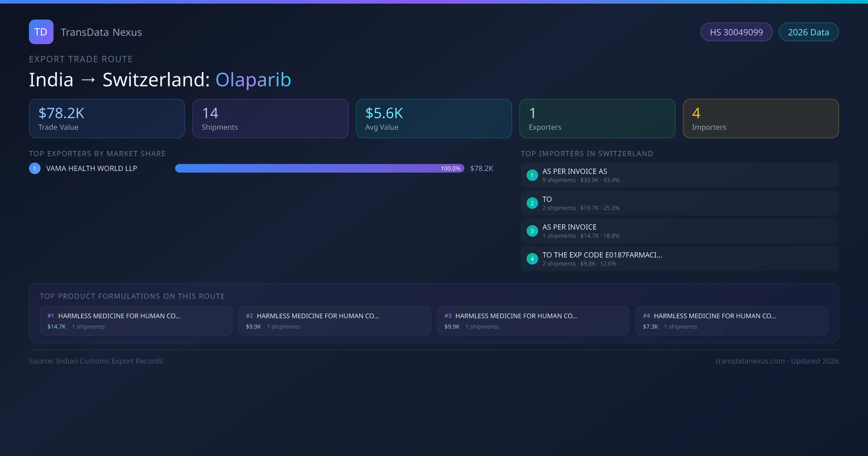Click the TD logo icon
The height and width of the screenshot is (456, 868).
point(41,32)
